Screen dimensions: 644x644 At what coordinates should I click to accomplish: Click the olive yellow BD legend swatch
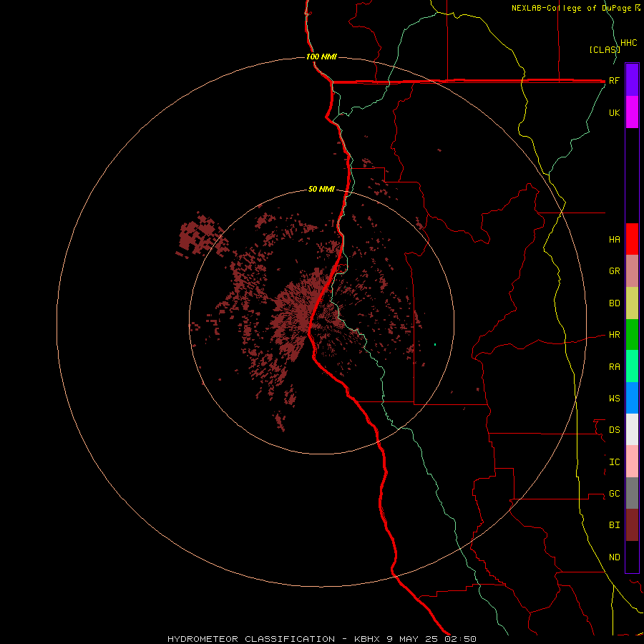coord(632,303)
